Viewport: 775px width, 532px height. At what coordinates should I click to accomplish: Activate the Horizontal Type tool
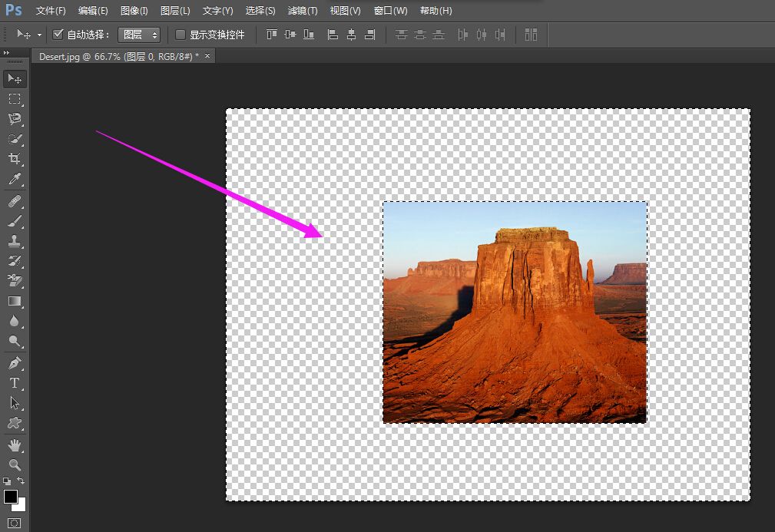[x=15, y=382]
